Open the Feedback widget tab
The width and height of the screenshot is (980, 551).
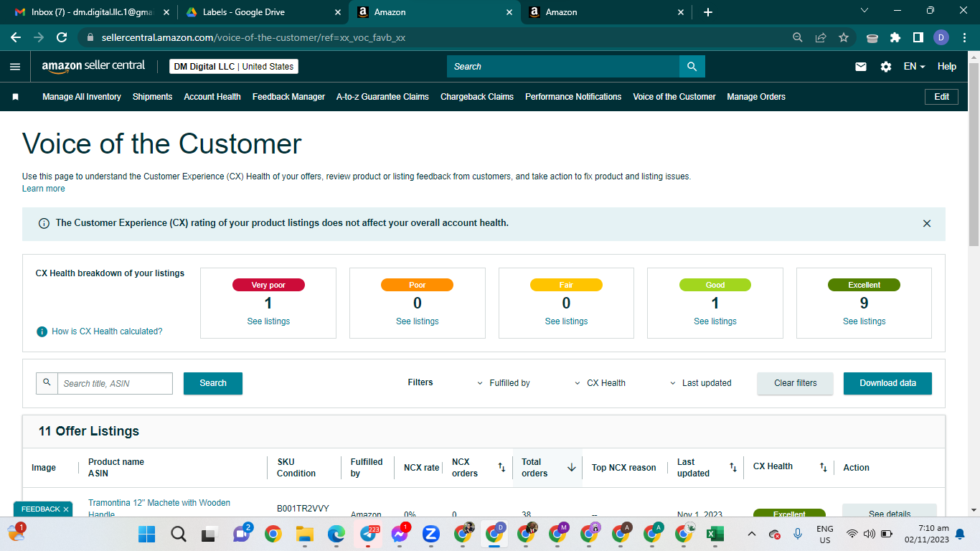41,509
